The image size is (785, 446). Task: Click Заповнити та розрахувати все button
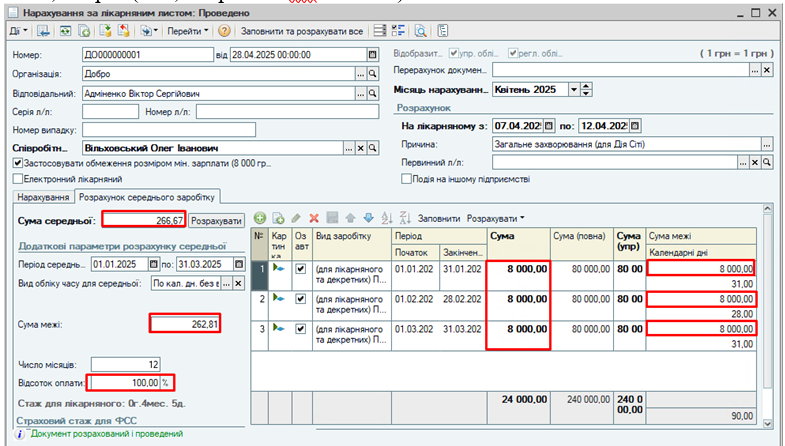coord(301,31)
